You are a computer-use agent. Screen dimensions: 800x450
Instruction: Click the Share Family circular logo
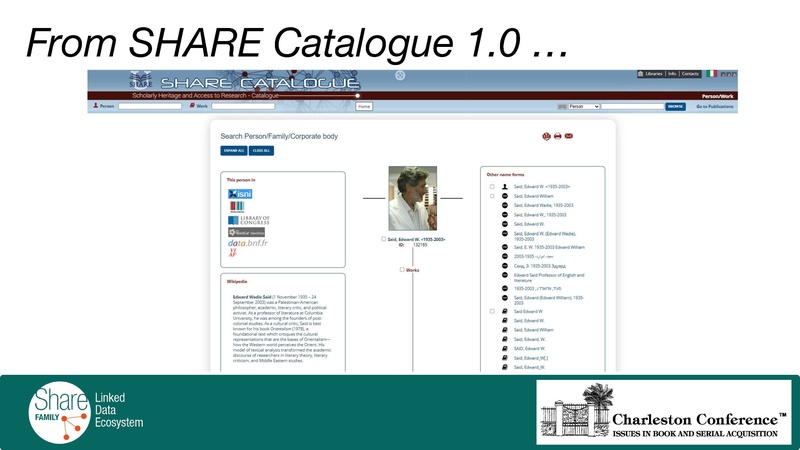[x=60, y=412]
